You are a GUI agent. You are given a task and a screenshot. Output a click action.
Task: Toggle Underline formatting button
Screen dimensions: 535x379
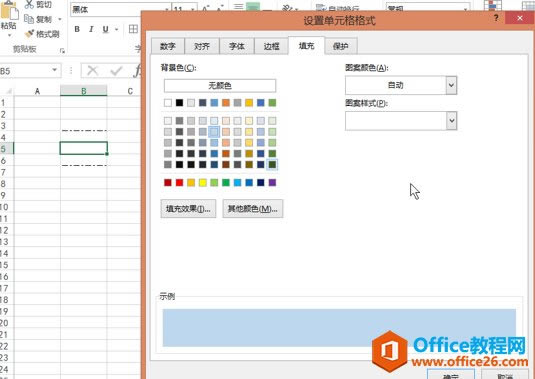pos(105,29)
